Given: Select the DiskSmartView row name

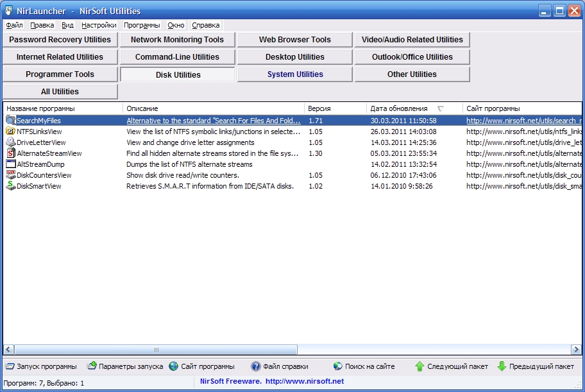Looking at the screenshot, I should [x=38, y=185].
